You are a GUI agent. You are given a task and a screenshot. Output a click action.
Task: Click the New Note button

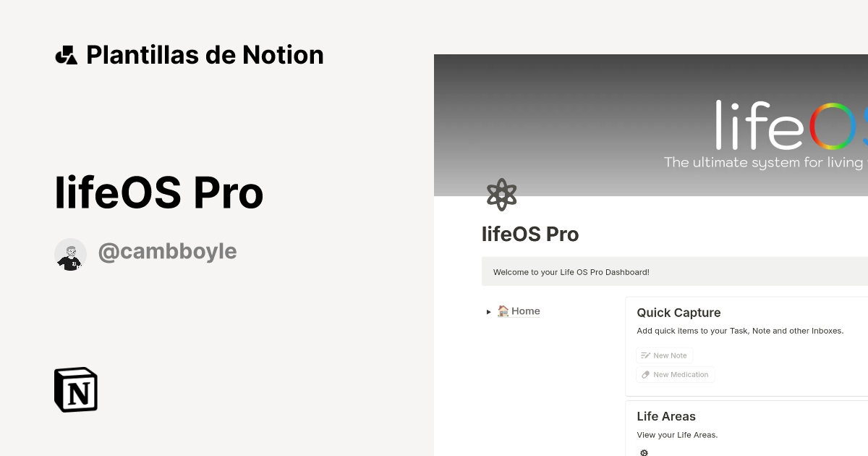pyautogui.click(x=664, y=355)
